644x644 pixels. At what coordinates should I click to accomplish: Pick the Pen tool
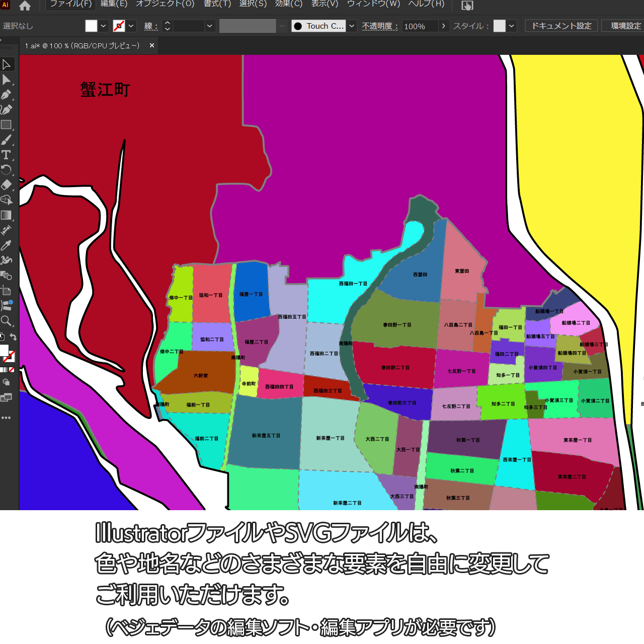pos(7,95)
